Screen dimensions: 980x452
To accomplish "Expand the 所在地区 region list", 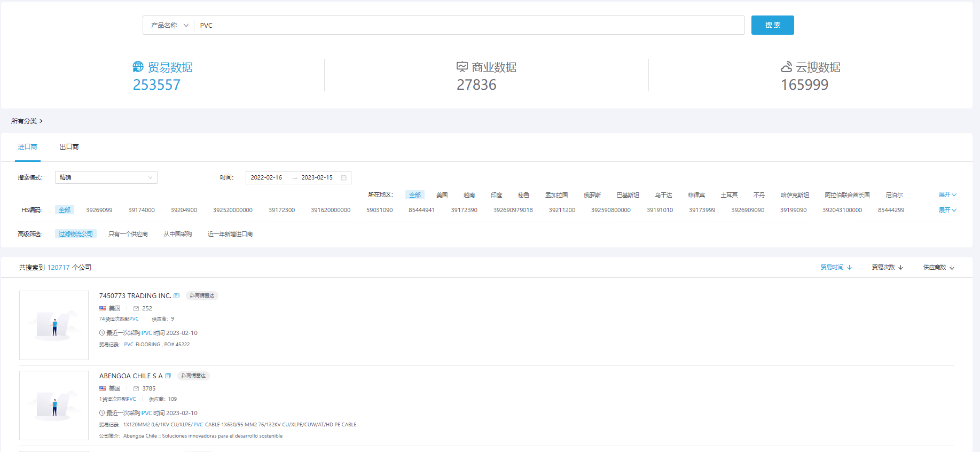I will pos(947,195).
